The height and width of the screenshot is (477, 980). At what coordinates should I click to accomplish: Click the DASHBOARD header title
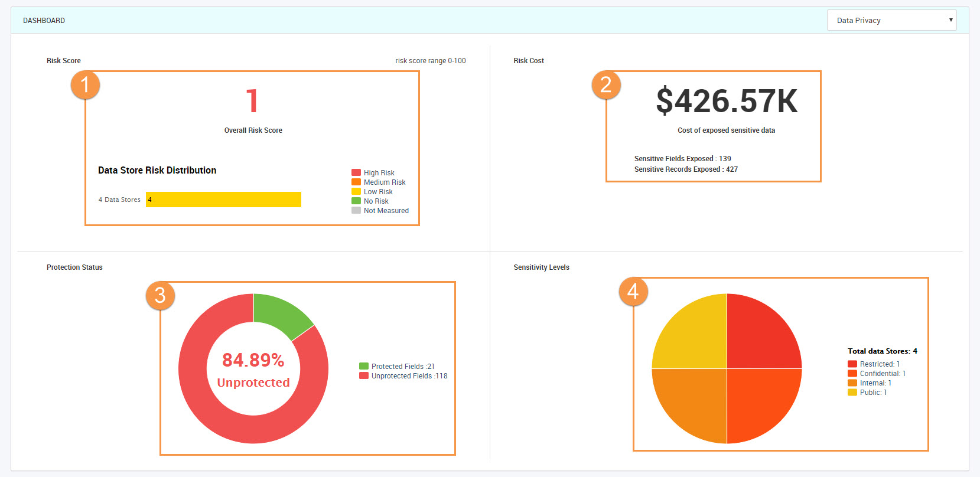pos(44,21)
